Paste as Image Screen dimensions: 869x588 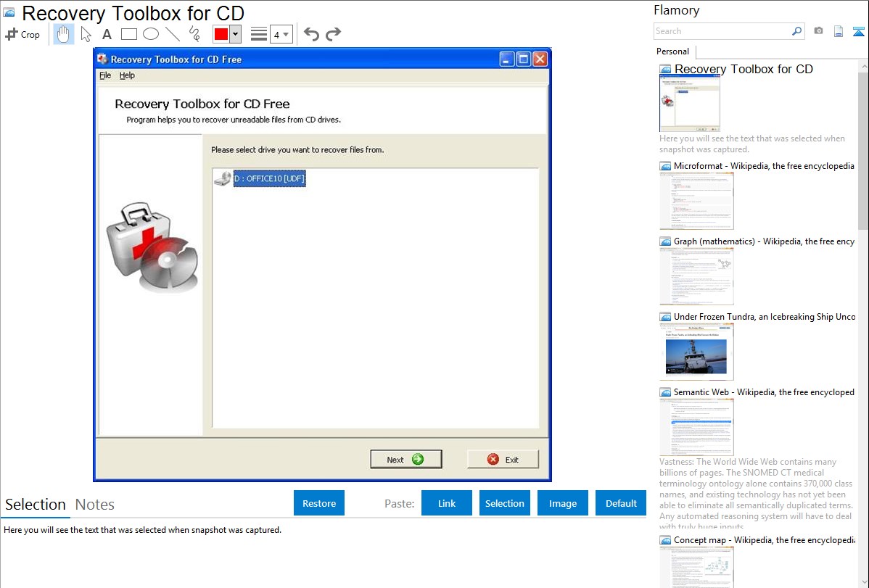tap(562, 503)
